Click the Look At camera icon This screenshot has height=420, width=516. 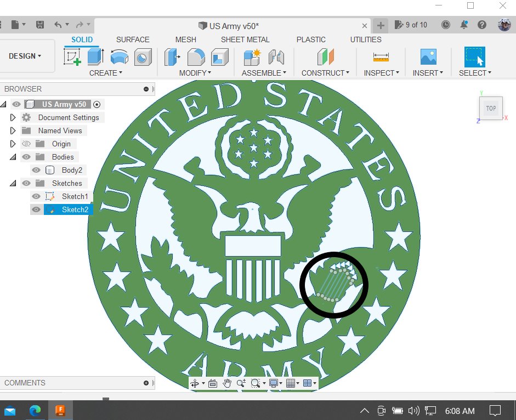pyautogui.click(x=213, y=383)
